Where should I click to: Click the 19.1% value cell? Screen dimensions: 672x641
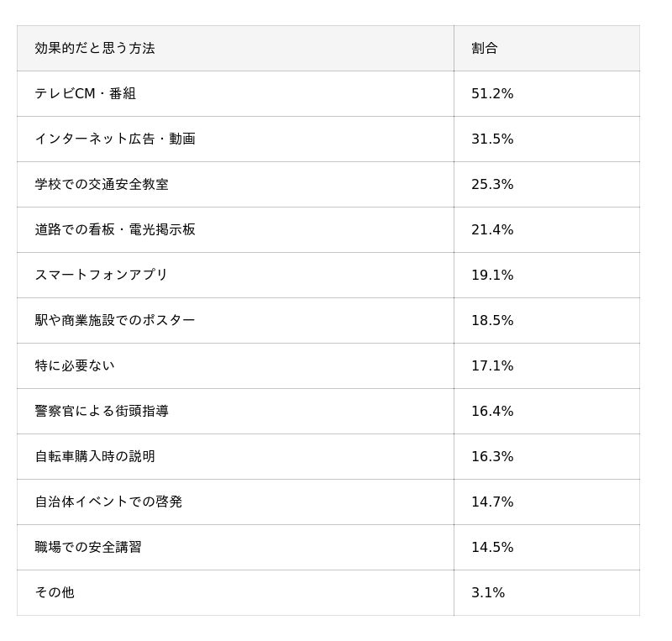point(547,275)
